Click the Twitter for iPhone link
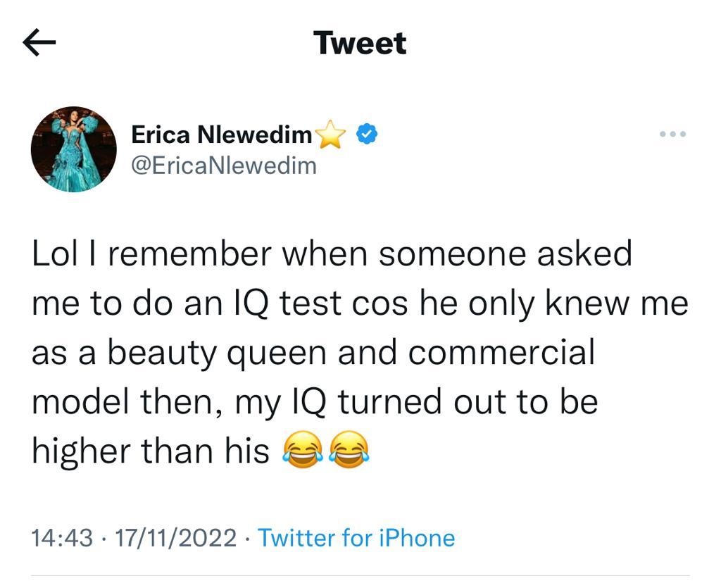This screenshot has height=588, width=721. 356,538
